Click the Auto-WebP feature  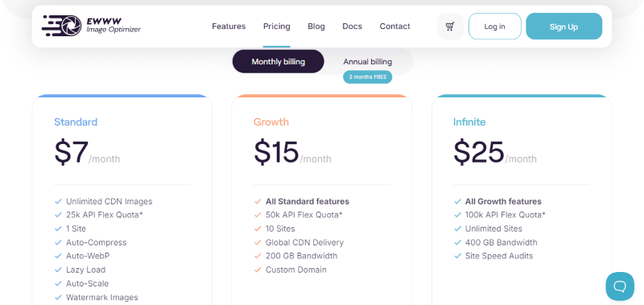coord(88,256)
